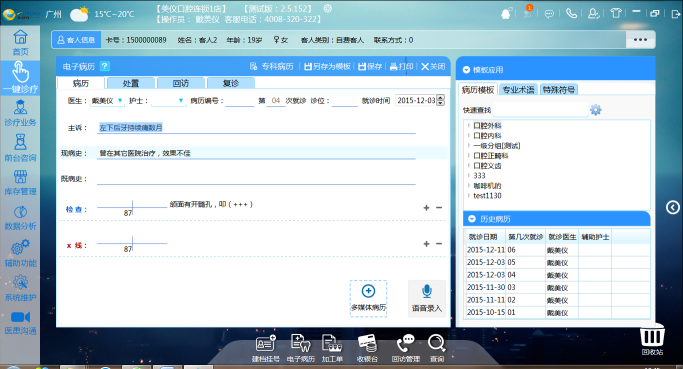Screen dimensions: 683x369
Task: Click the help question mark beside 电子病历
Action: tap(105, 66)
